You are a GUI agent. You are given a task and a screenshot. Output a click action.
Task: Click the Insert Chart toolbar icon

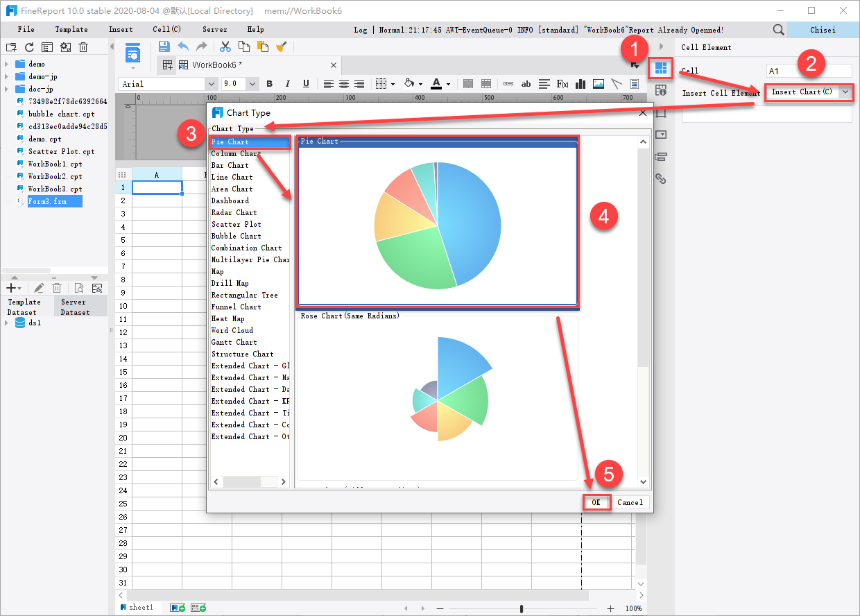click(580, 83)
